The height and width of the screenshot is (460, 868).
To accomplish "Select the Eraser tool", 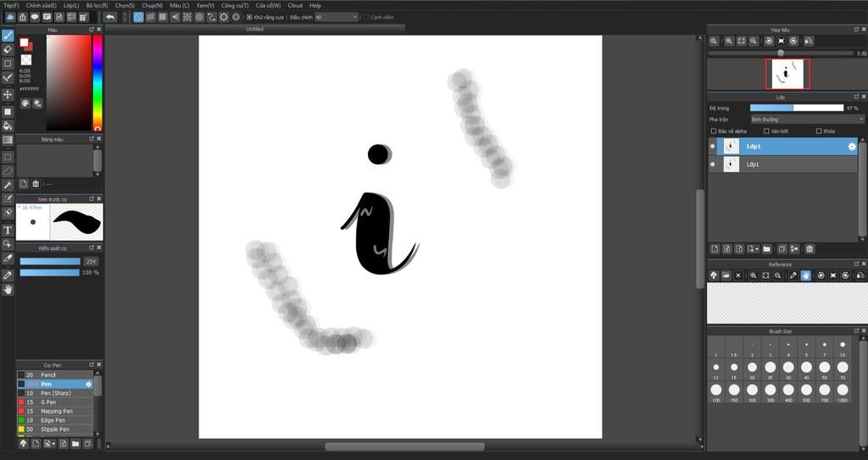I will tap(8, 49).
